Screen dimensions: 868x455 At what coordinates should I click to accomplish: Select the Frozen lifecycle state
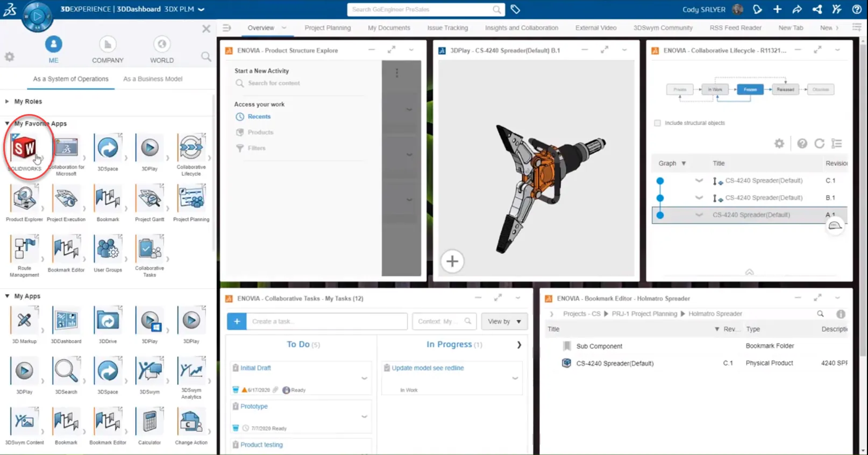pos(750,90)
